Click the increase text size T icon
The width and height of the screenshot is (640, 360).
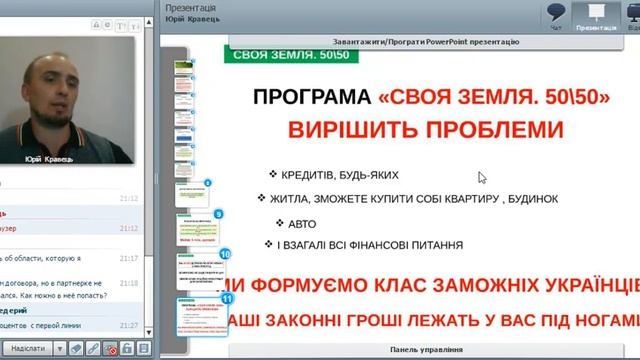pyautogui.click(x=122, y=27)
